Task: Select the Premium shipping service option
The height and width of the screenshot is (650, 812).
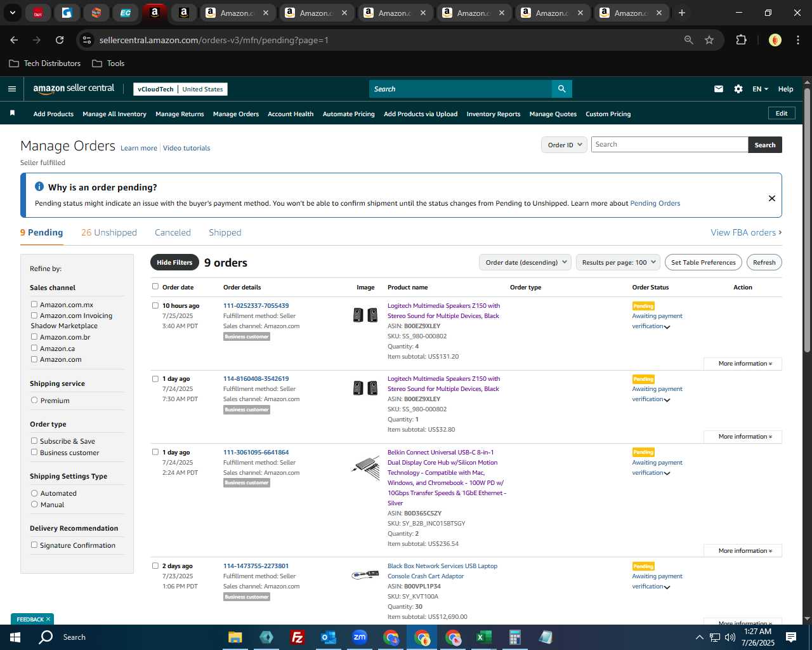Action: pyautogui.click(x=34, y=401)
